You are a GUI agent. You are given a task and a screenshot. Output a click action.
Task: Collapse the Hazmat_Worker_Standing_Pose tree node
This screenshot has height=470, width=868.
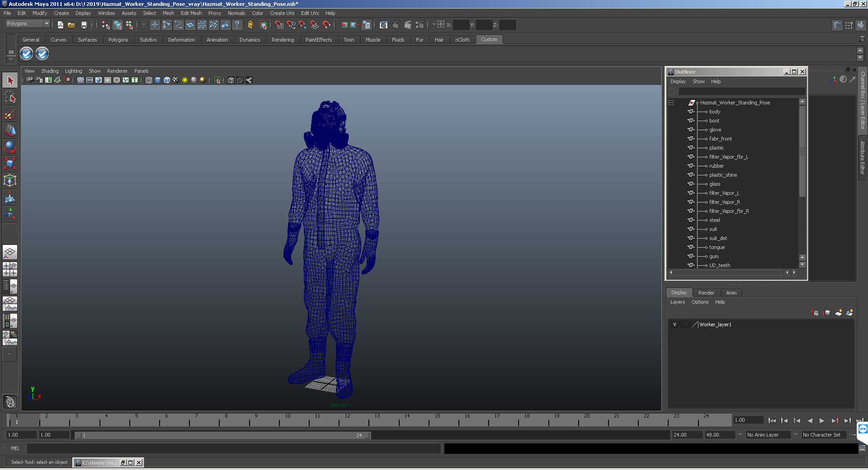point(671,103)
